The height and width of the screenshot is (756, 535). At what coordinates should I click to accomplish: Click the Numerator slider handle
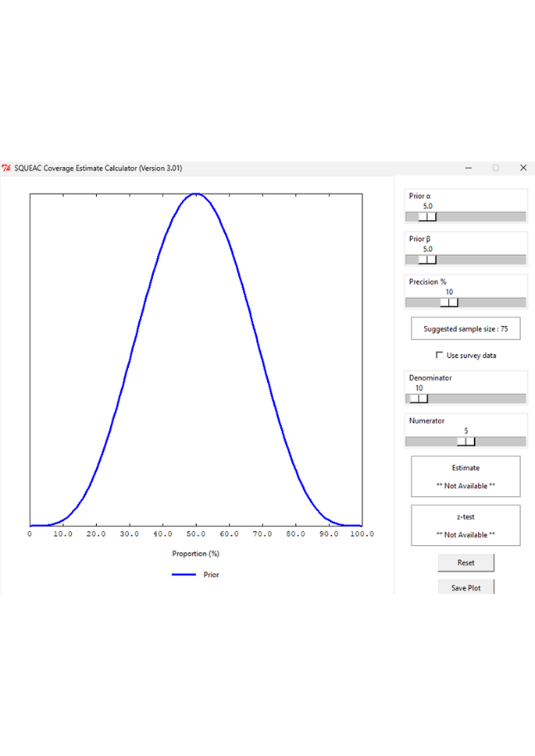[x=466, y=441]
